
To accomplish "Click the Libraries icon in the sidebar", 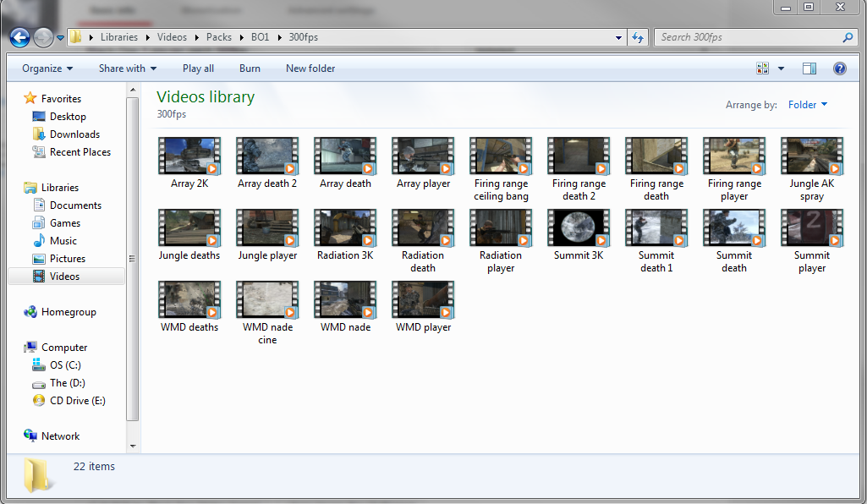I will click(30, 188).
